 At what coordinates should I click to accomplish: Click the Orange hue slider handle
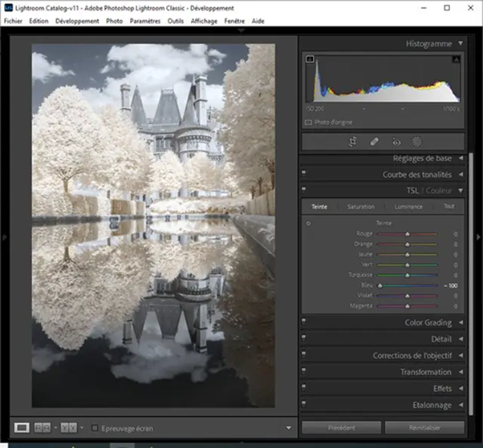coord(408,244)
